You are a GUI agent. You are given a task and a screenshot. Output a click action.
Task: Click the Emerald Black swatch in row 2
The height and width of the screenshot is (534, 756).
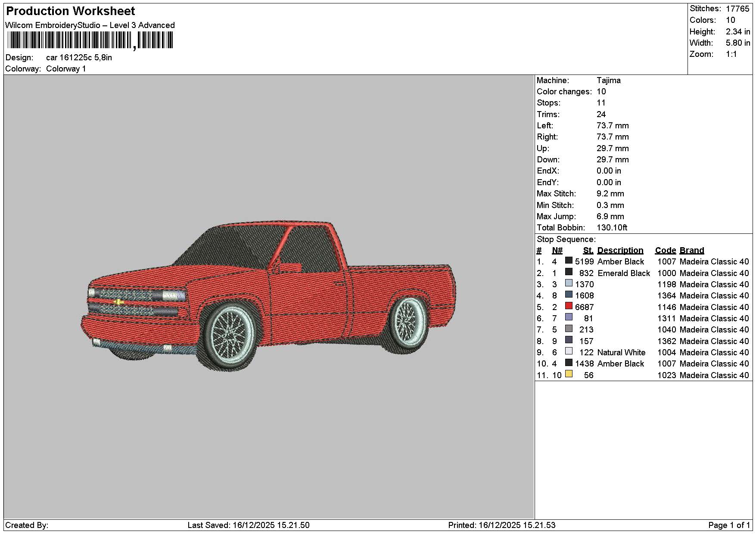(x=569, y=272)
